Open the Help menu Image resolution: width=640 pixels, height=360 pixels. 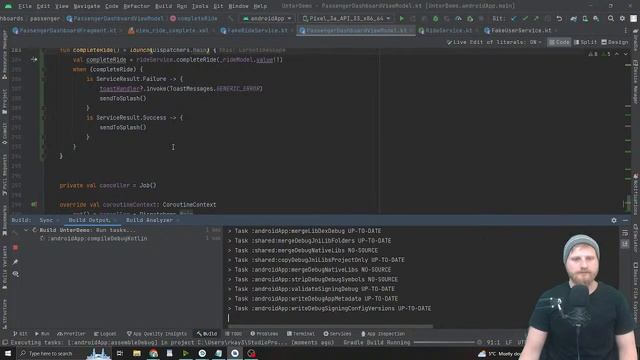(x=260, y=6)
